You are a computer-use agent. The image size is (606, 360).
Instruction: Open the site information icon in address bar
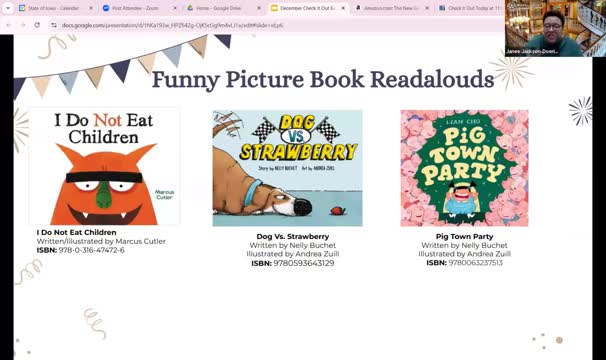coord(54,26)
